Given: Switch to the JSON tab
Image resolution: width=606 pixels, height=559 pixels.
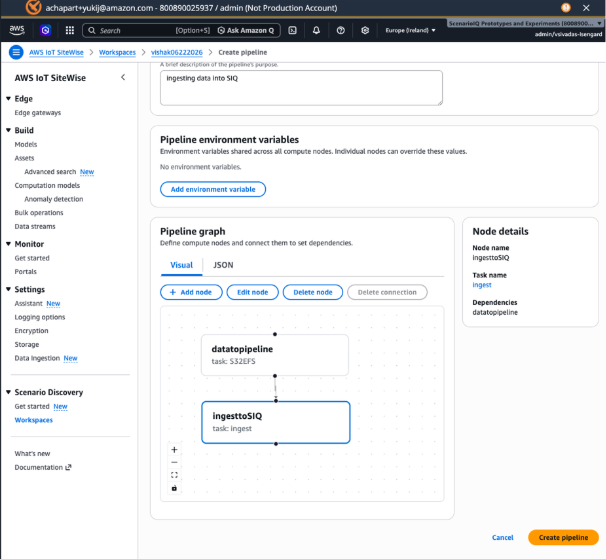Looking at the screenshot, I should point(223,265).
